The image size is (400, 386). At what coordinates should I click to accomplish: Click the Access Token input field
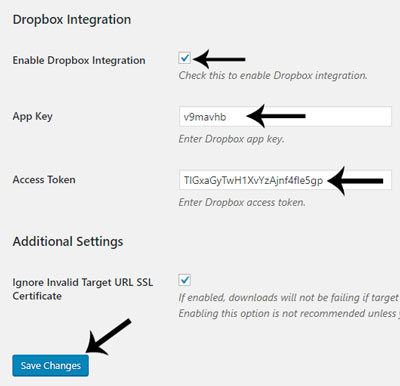pos(285,180)
